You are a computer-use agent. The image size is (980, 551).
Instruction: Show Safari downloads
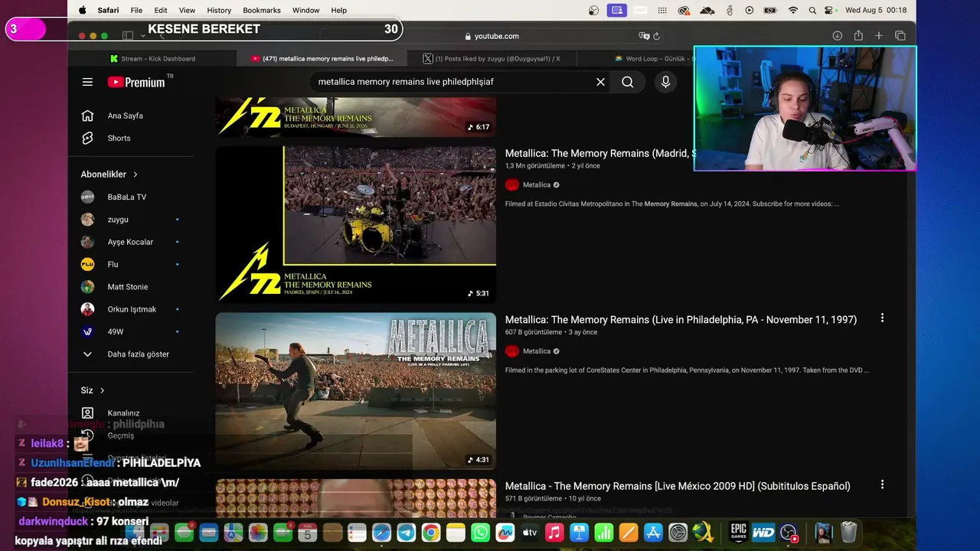click(x=838, y=36)
